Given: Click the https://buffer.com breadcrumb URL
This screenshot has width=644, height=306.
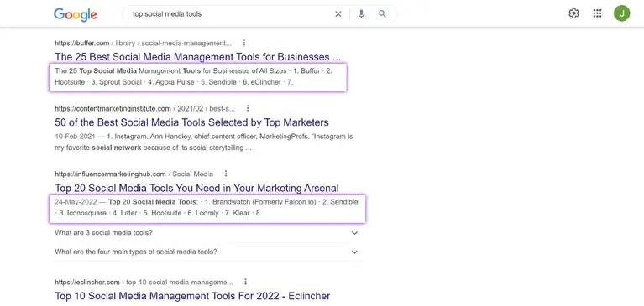Looking at the screenshot, I should tap(143, 43).
